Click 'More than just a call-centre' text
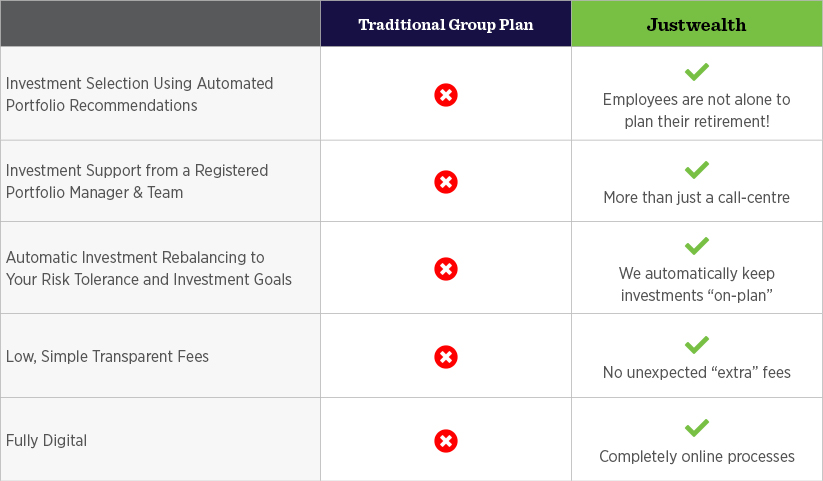 [697, 198]
